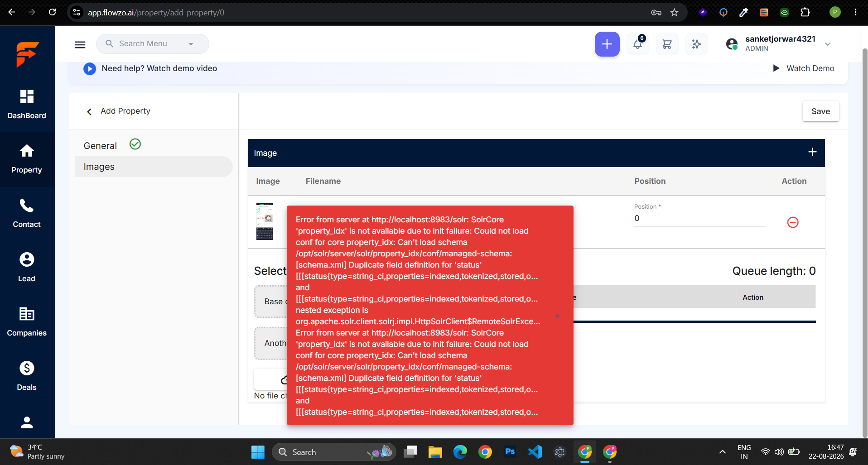Viewport: 868px width, 465px height.
Task: Click the Flowzo logo
Action: click(x=27, y=54)
